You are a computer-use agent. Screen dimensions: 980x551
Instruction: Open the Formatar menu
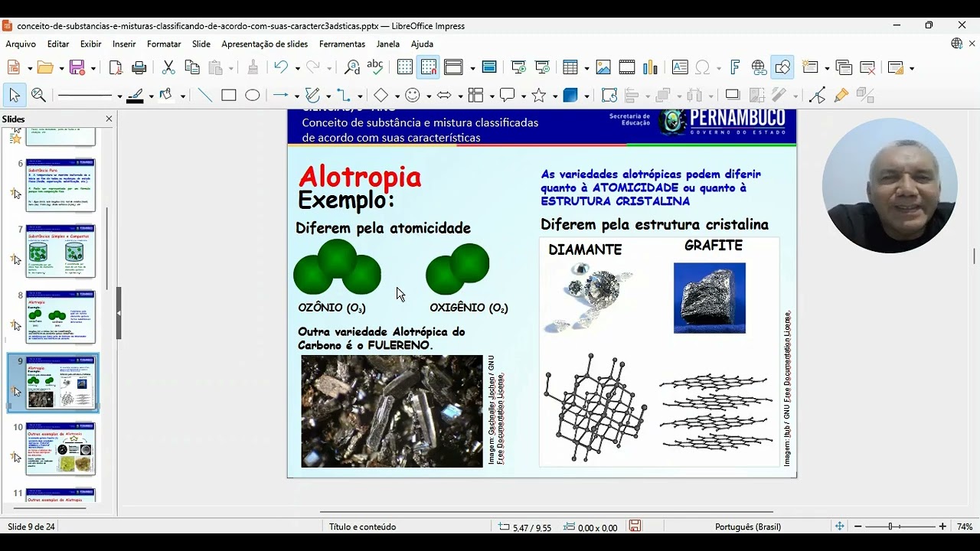[x=164, y=44]
